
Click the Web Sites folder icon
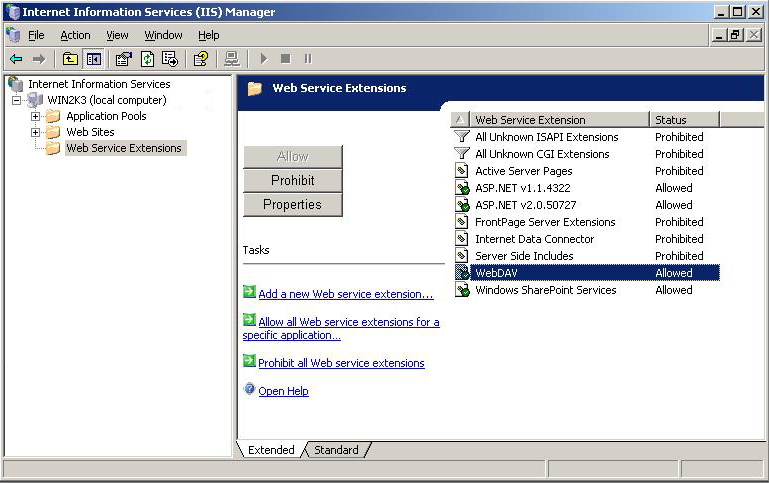[x=52, y=132]
